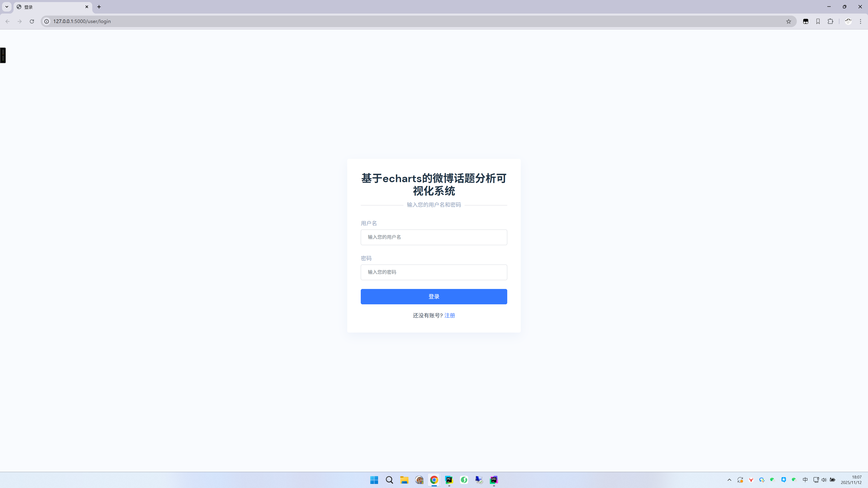Click the blue 登录 button
This screenshot has width=868, height=488.
434,296
